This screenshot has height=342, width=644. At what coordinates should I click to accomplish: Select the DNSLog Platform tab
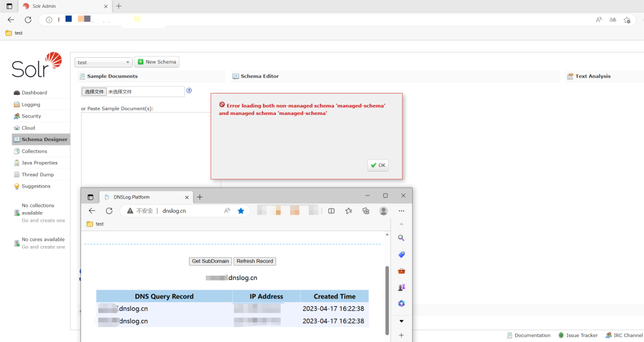click(x=146, y=197)
